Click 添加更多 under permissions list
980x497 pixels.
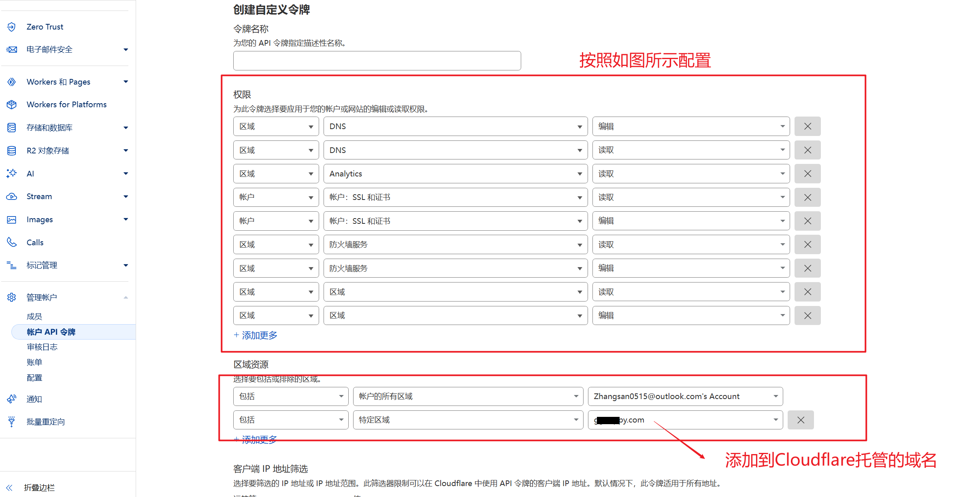[x=256, y=335]
